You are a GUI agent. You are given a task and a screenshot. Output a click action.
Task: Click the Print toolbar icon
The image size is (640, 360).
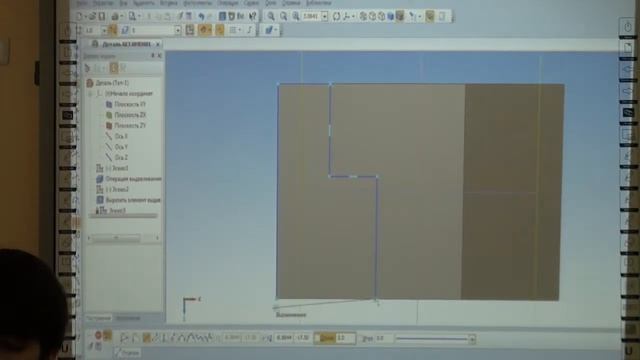point(116,16)
